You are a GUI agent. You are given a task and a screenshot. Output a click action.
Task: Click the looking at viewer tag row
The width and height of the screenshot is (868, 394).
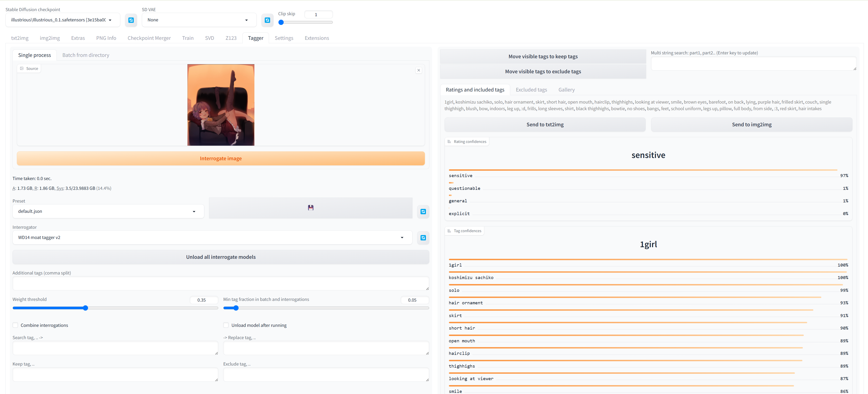648,377
